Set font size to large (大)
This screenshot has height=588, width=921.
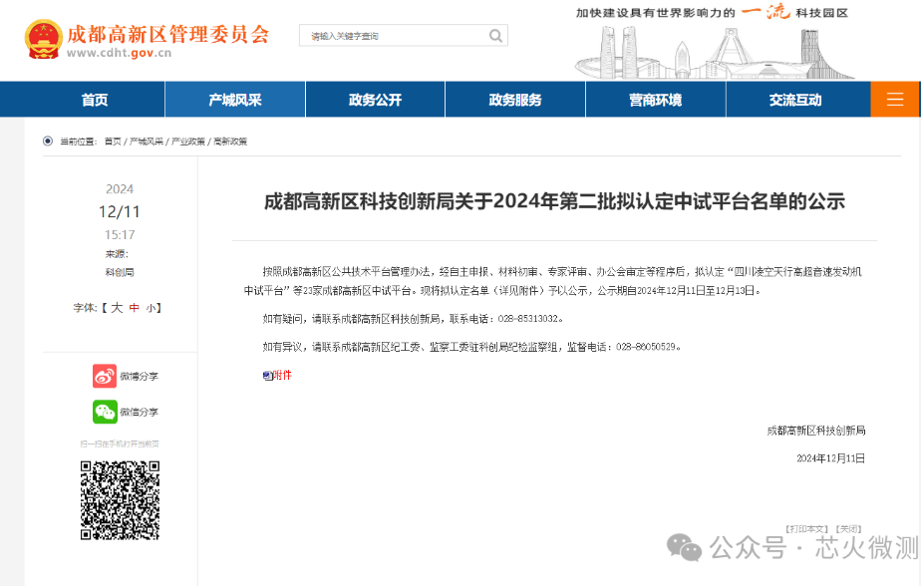(116, 308)
